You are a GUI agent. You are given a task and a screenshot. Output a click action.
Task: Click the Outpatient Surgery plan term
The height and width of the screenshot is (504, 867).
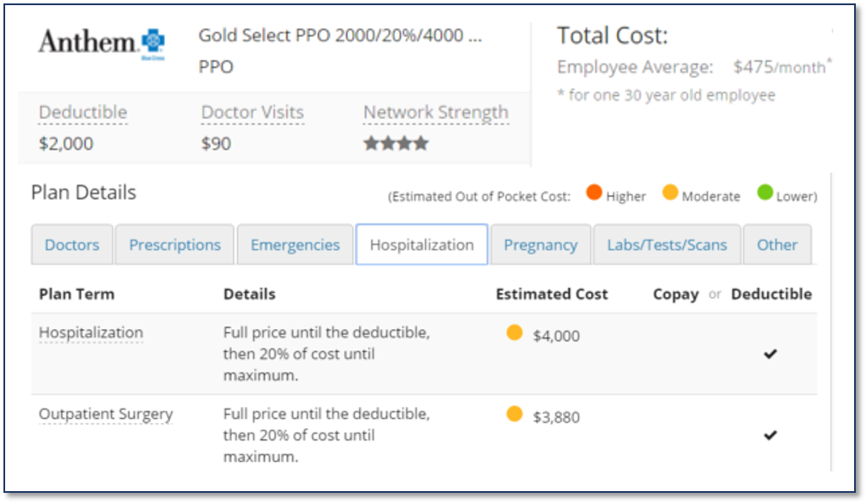(x=106, y=414)
